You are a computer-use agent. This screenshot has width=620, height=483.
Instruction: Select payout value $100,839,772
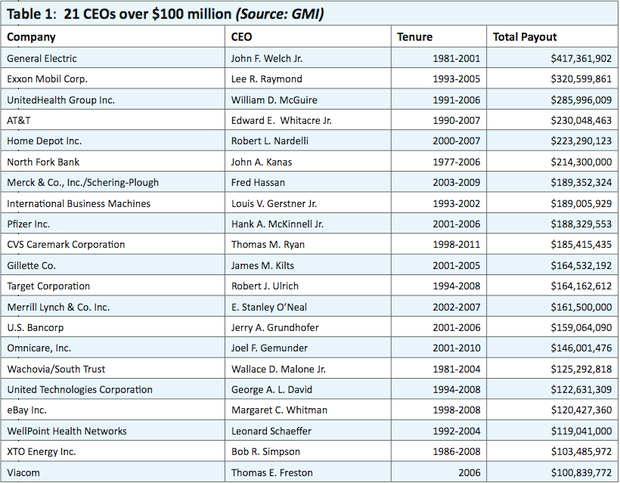(581, 473)
